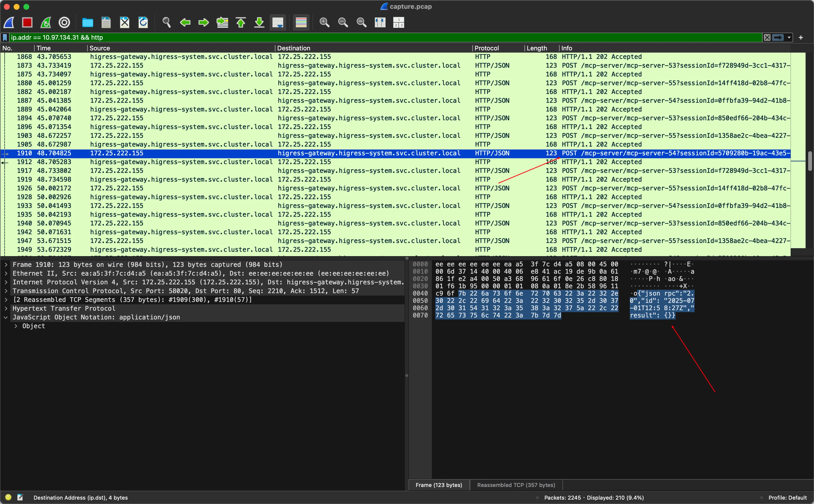The width and height of the screenshot is (814, 504).
Task: Save this capture file icon
Action: 106,22
